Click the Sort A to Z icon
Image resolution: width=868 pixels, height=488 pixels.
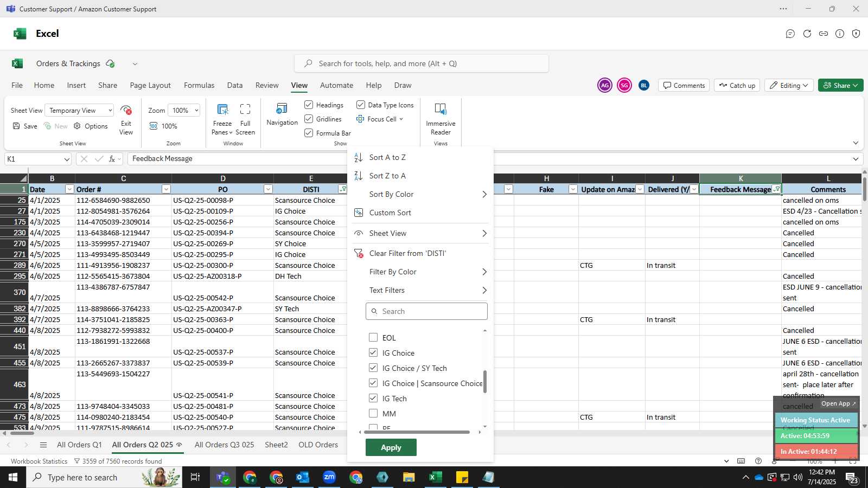coord(358,157)
